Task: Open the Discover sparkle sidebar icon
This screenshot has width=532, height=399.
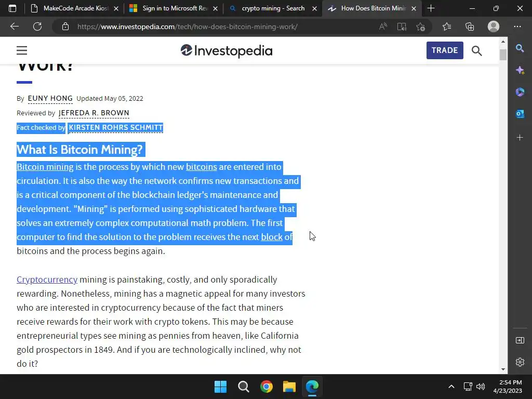Action: tap(520, 70)
